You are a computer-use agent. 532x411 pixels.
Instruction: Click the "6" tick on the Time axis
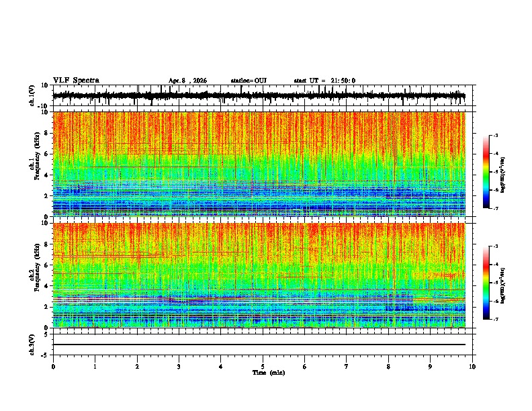click(305, 367)
